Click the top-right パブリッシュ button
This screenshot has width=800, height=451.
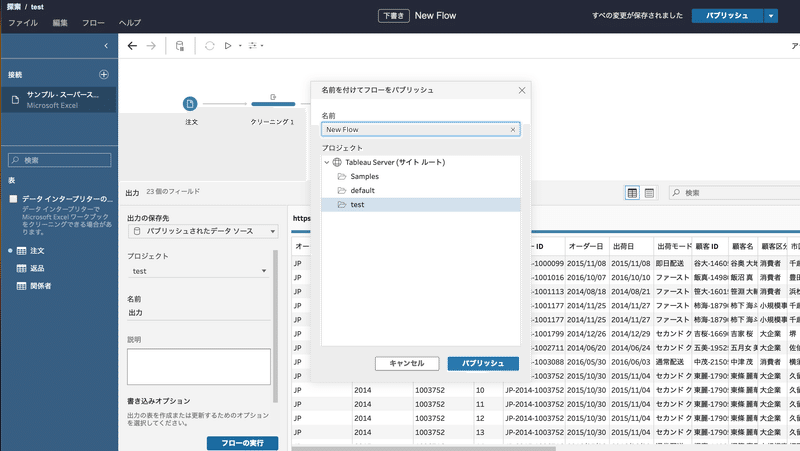[x=727, y=16]
